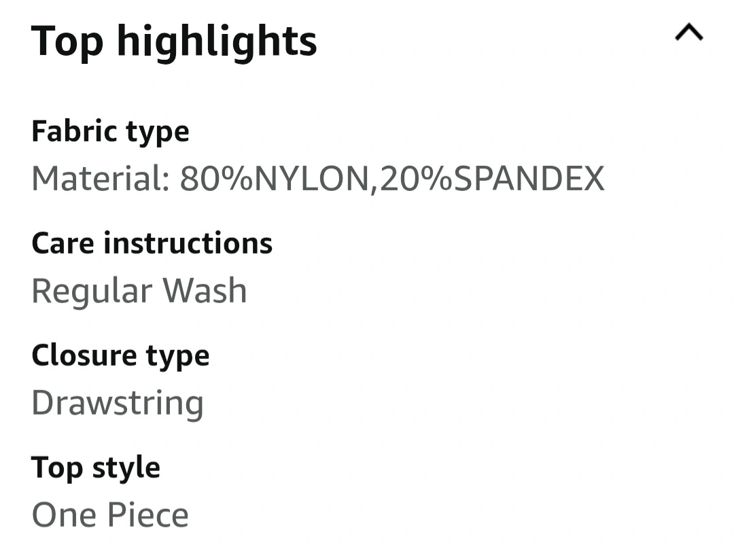Click the word instructions in Care label
This screenshot has width=734, height=560.
pos(188,243)
